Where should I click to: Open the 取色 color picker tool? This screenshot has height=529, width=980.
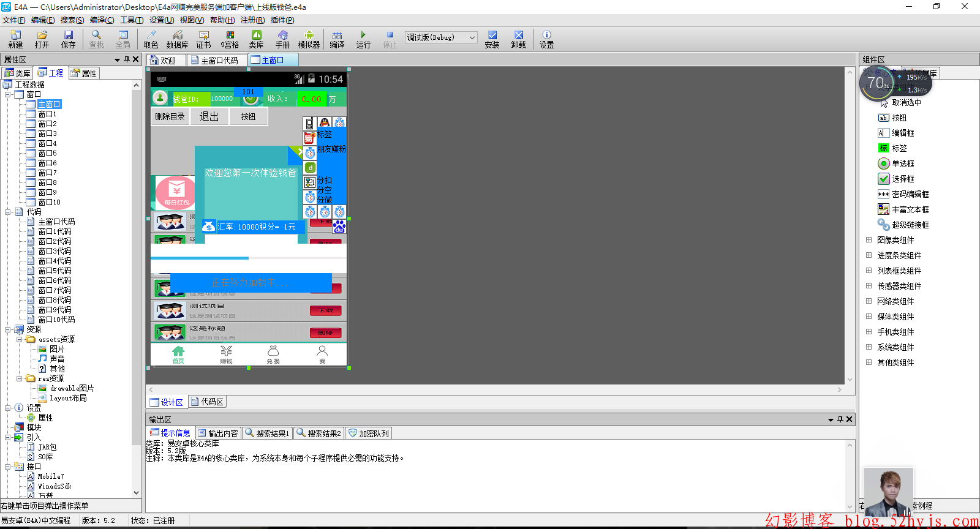pos(151,39)
